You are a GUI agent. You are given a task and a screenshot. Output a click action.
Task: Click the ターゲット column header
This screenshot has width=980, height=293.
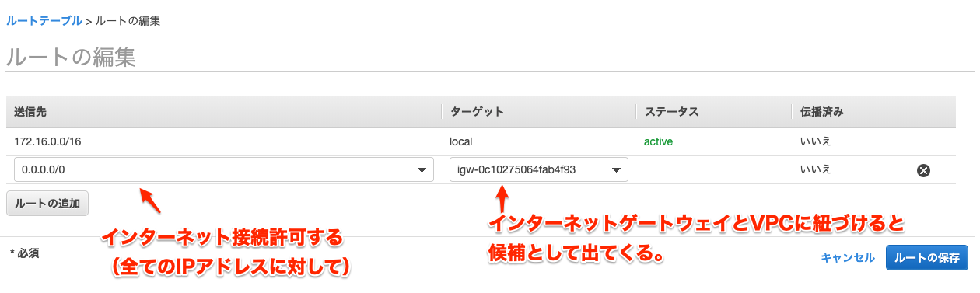point(477,112)
